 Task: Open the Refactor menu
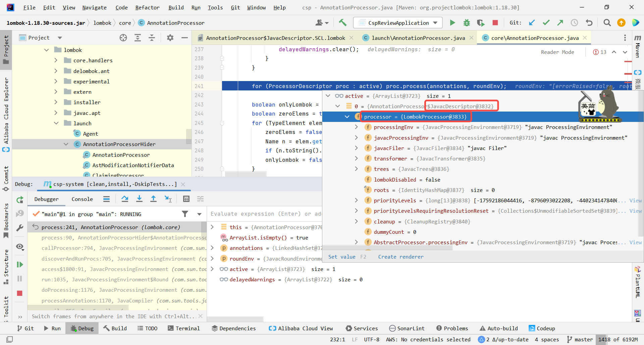coord(147,7)
